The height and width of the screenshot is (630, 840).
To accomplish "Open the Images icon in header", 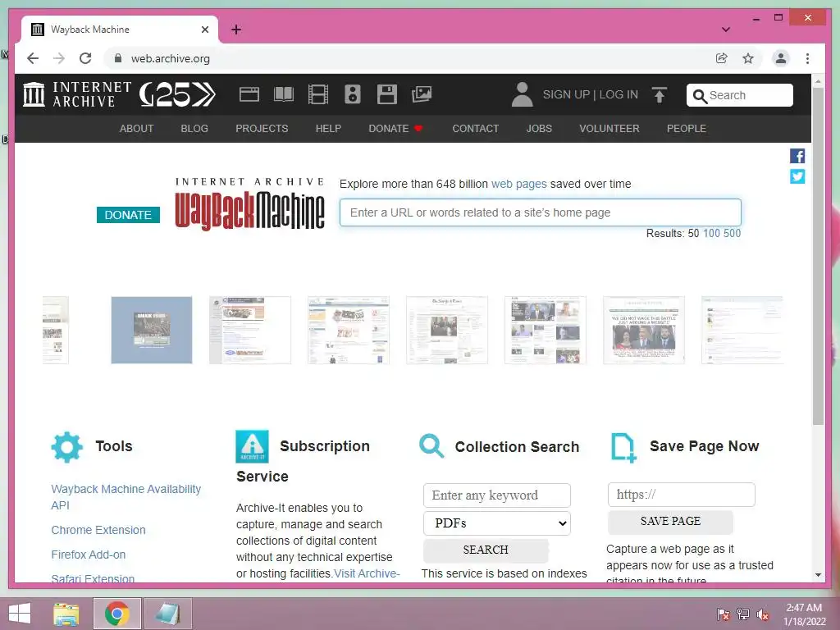I will [x=422, y=94].
